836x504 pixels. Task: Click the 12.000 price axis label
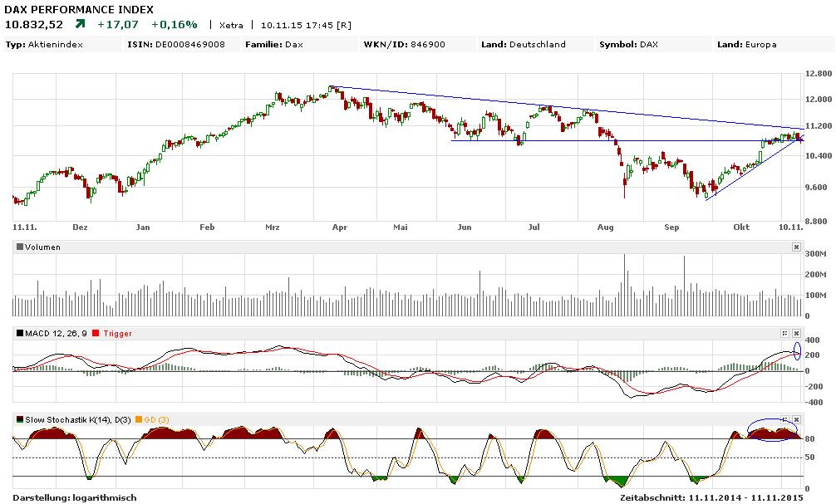click(819, 99)
